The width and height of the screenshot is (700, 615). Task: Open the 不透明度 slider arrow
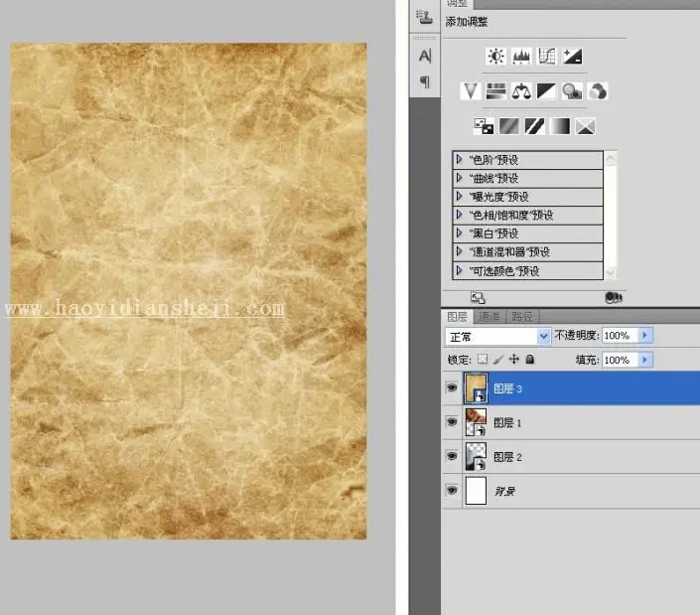pos(645,335)
